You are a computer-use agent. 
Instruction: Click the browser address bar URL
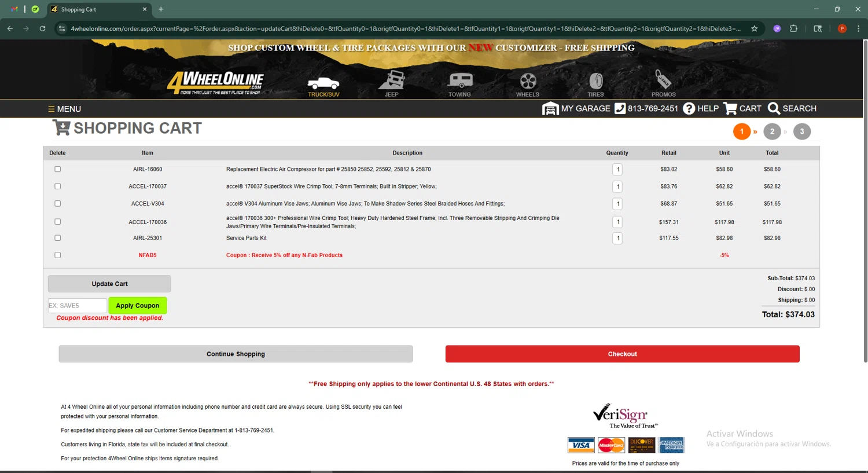click(x=405, y=28)
